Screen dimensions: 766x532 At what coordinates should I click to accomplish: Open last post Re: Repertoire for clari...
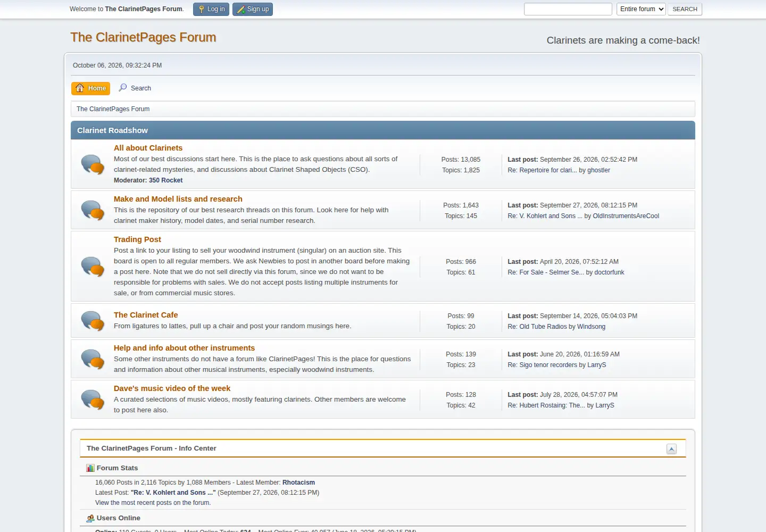tap(542, 170)
